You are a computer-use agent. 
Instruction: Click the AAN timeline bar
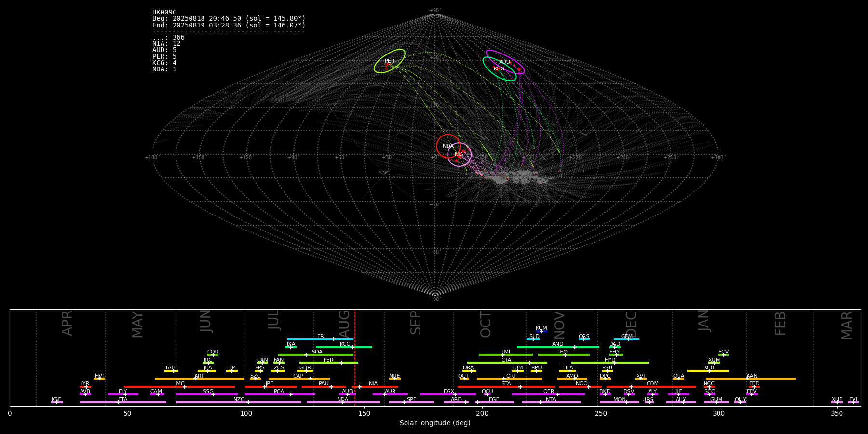pyautogui.click(x=751, y=379)
